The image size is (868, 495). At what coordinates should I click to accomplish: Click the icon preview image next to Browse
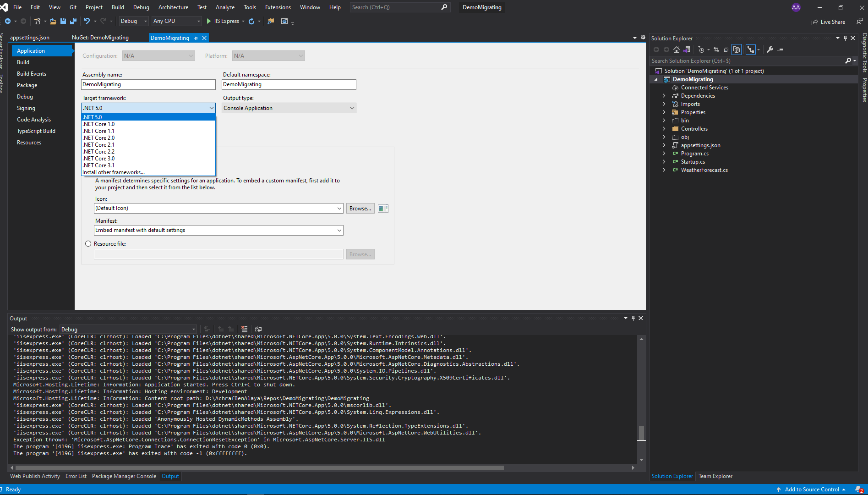pyautogui.click(x=383, y=209)
